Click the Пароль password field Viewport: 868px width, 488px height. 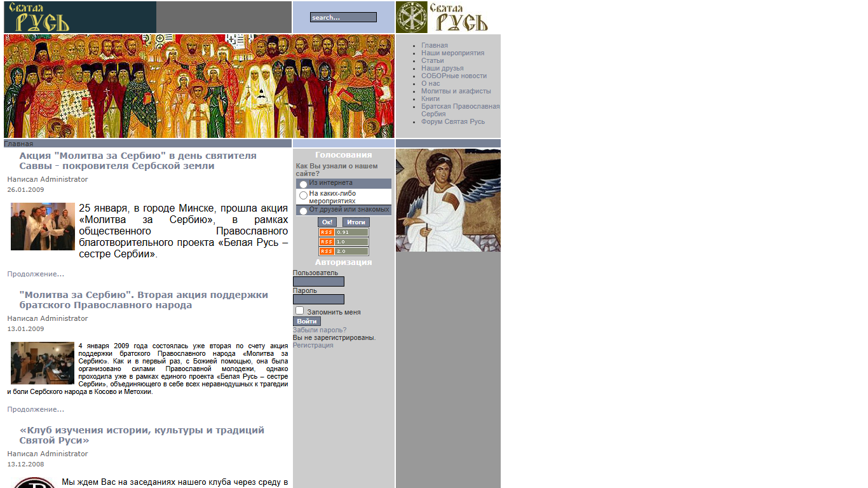[x=318, y=299]
